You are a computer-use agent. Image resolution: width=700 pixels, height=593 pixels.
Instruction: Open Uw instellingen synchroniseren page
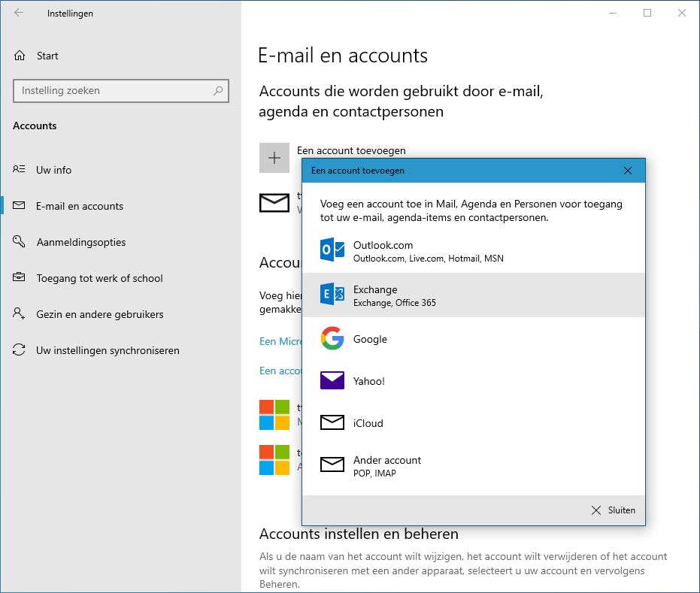point(108,350)
